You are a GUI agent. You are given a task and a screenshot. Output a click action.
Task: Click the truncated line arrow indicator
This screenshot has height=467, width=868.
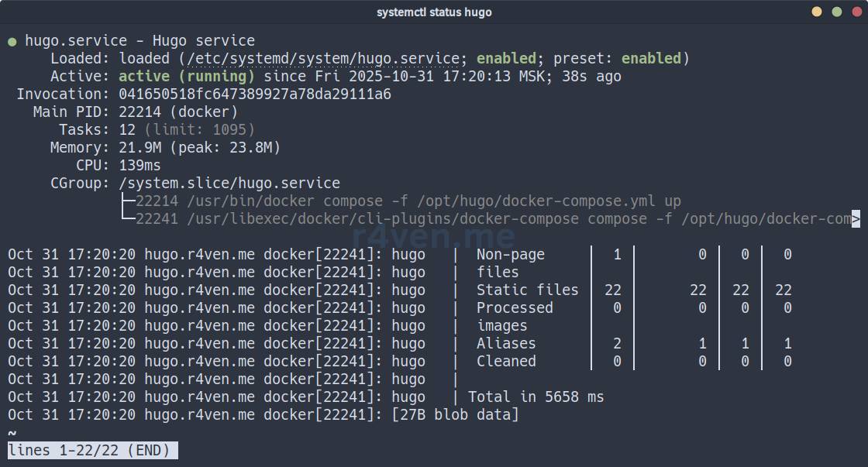tap(856, 219)
